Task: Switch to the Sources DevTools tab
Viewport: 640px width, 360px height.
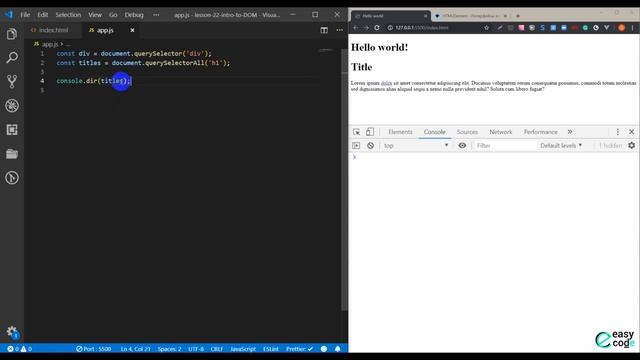Action: (x=467, y=132)
